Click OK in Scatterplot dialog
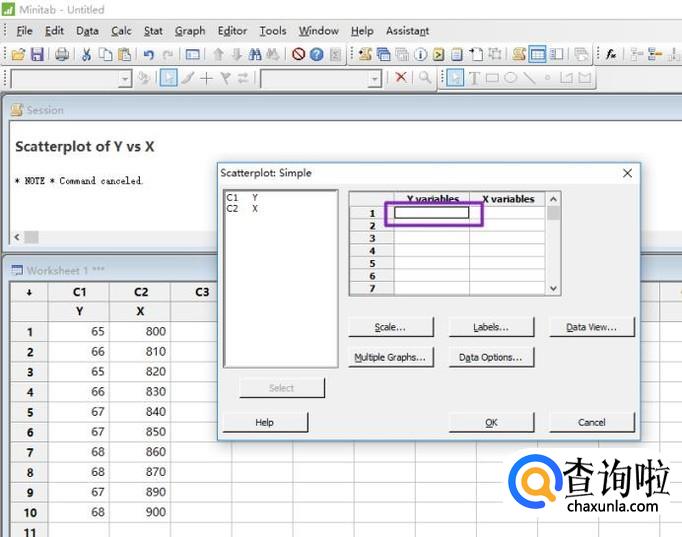This screenshot has width=682, height=537. (x=491, y=423)
